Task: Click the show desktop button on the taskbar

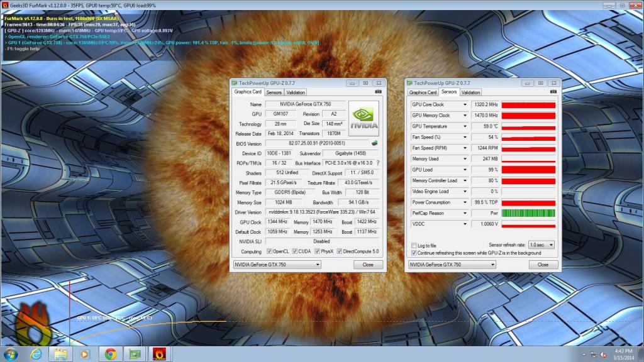Action: [641, 354]
